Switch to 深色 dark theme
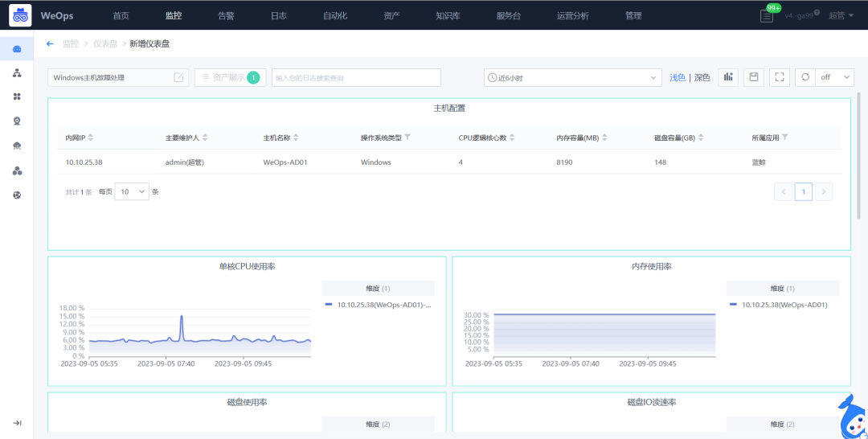Viewport: 868px width, 439px height. click(702, 77)
